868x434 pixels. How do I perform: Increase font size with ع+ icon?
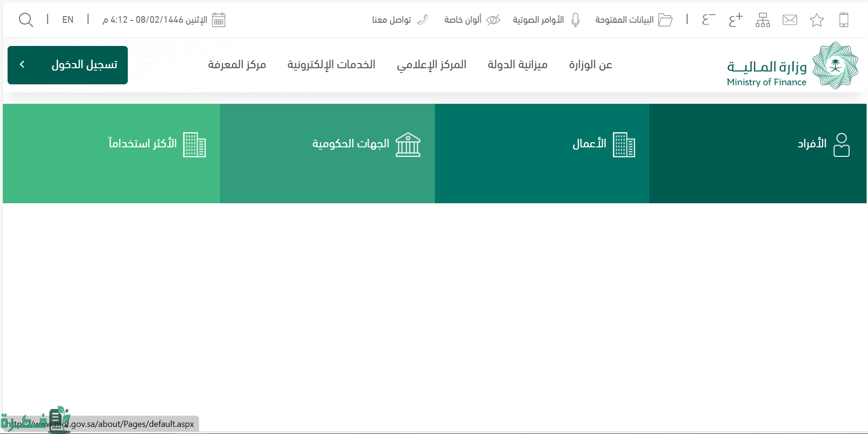coord(735,20)
